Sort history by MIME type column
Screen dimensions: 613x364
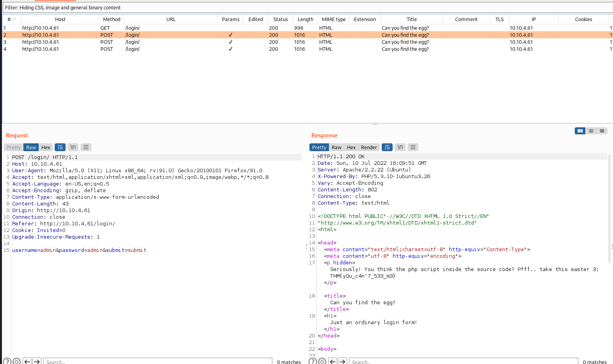click(x=334, y=19)
